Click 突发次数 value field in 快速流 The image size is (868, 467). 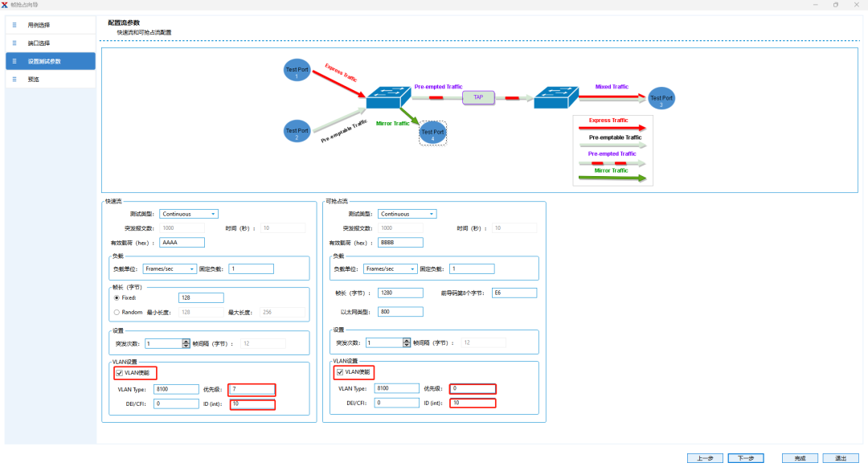click(x=164, y=343)
